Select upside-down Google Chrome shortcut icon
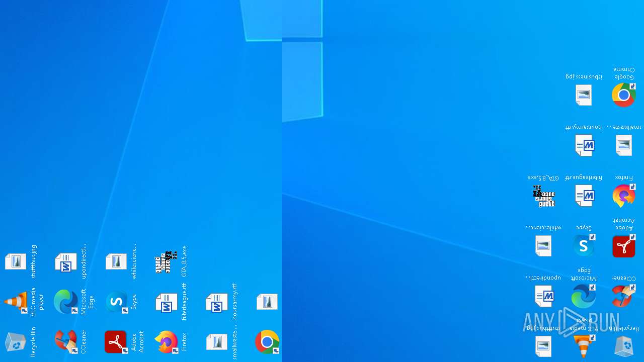The width and height of the screenshot is (644, 362). 624,95
